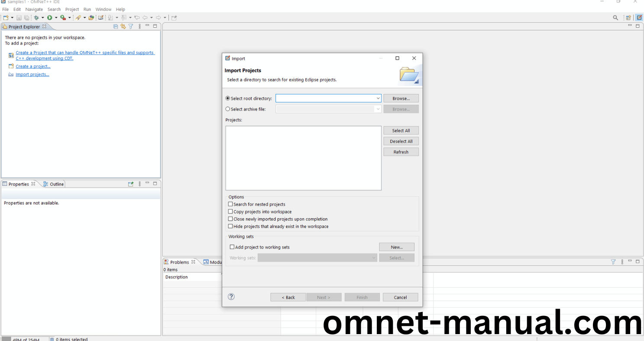This screenshot has height=341, width=644.
Task: Click the Back navigation arrow icon
Action: [145, 18]
